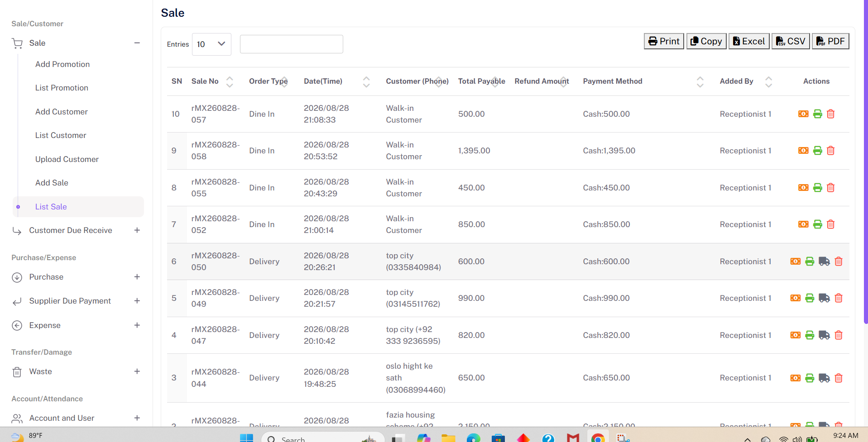Viewport: 868px width, 442px height.
Task: Click the Copy button
Action: pyautogui.click(x=706, y=41)
